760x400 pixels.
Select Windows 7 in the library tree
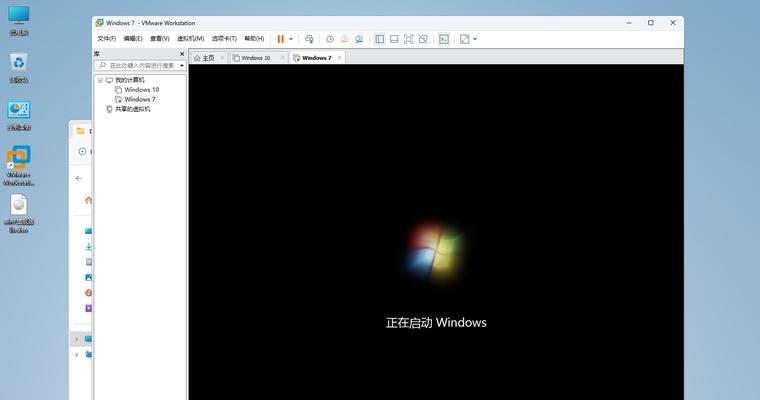pos(140,99)
